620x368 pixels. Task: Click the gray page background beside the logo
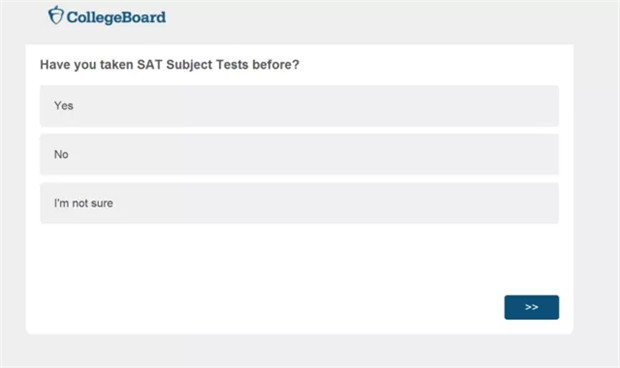356,20
